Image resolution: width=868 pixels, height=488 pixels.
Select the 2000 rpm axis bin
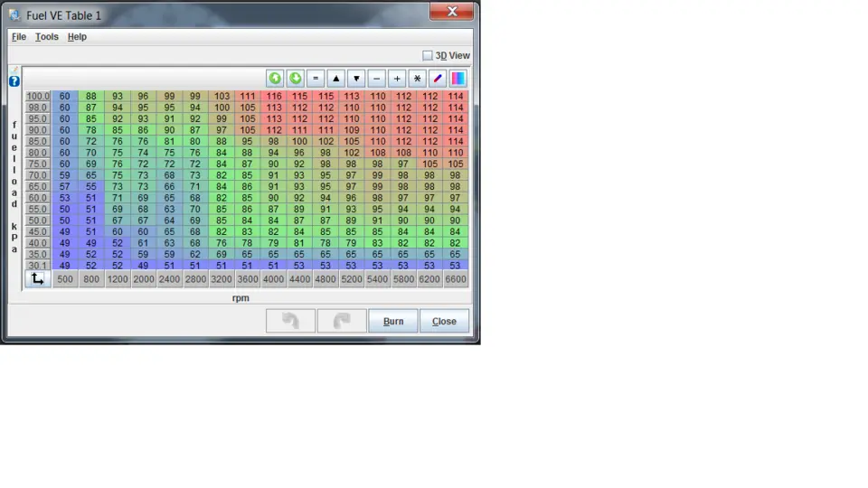[x=144, y=279]
